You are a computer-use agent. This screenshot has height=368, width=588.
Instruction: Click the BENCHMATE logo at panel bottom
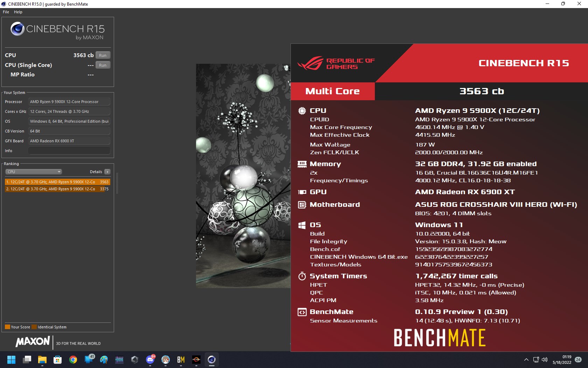tap(440, 338)
